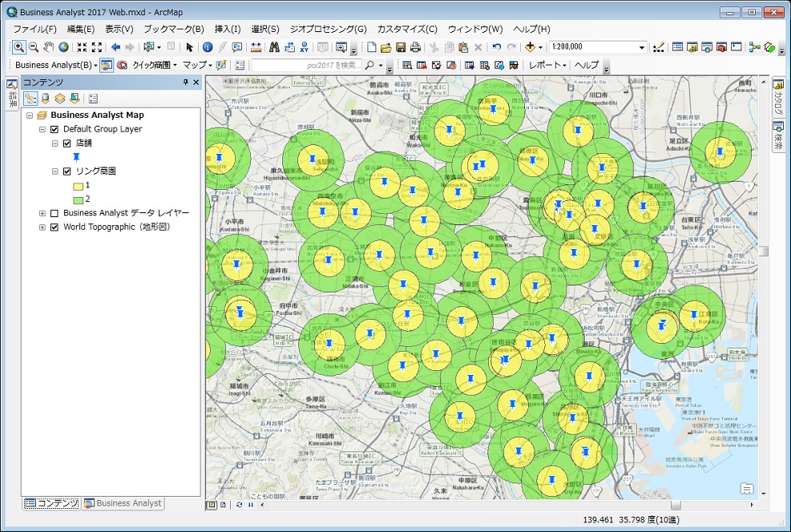Screen dimensions: 791x532
Task: Activate the Identify tool
Action: pos(208,47)
